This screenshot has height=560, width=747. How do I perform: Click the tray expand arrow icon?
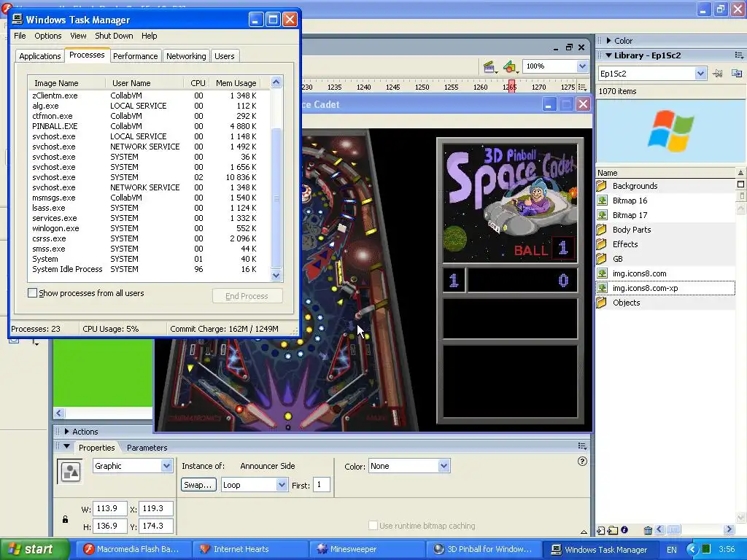point(692,550)
